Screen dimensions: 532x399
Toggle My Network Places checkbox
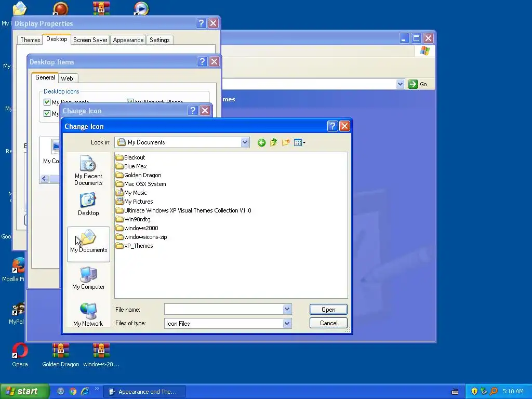coord(130,101)
